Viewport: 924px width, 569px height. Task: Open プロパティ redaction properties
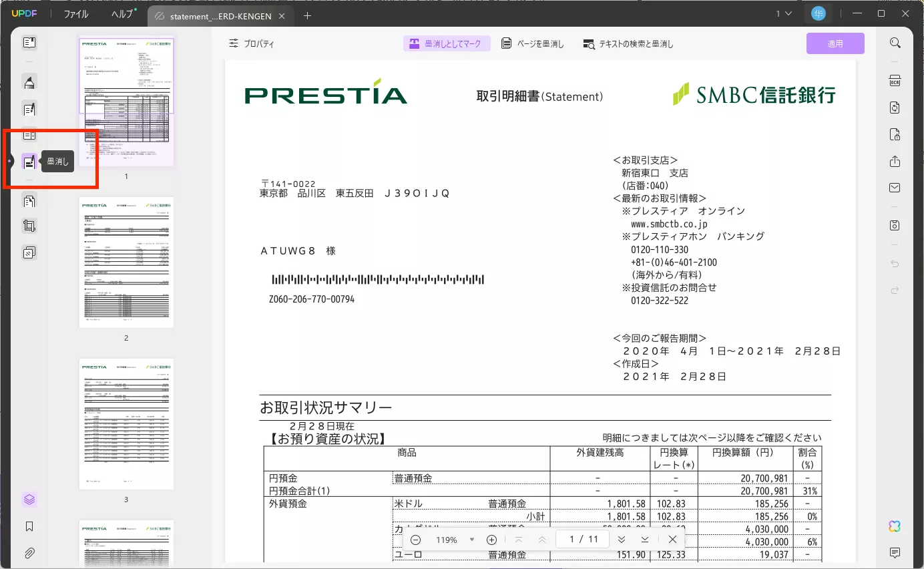pyautogui.click(x=251, y=43)
